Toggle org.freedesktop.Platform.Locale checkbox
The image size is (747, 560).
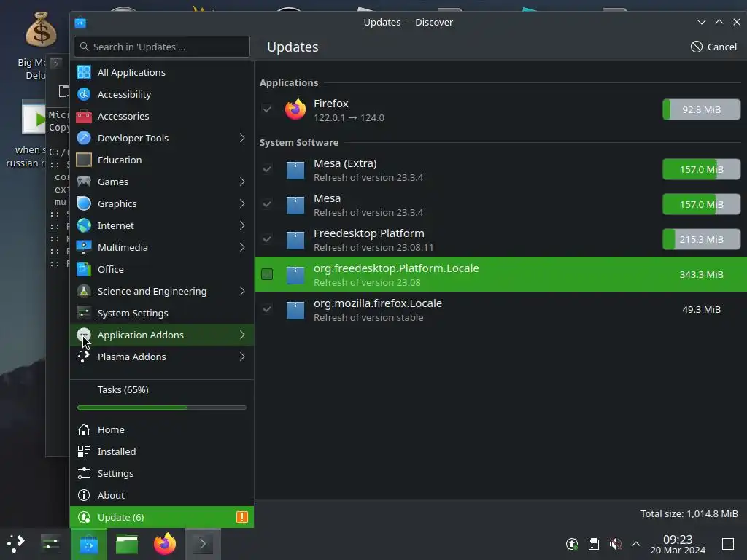[x=267, y=274]
